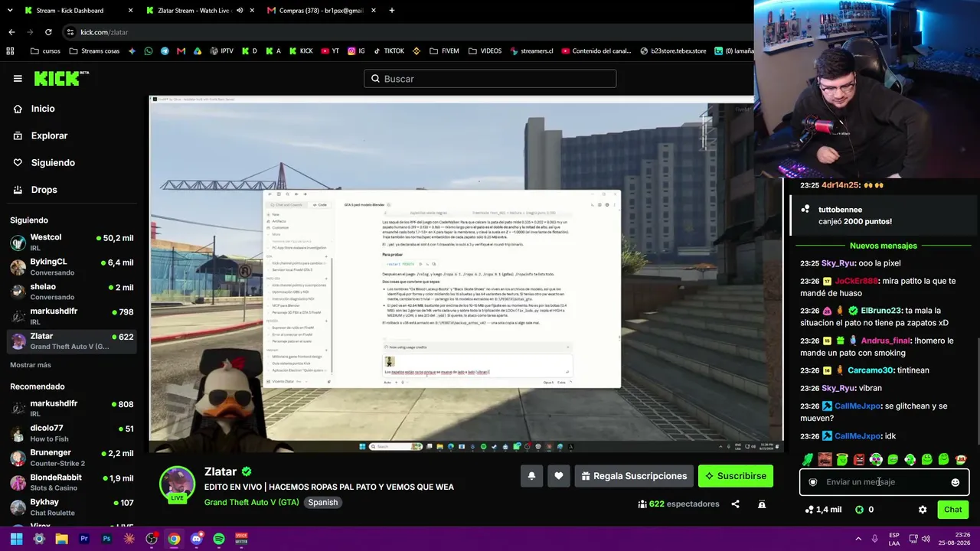Expand the following list with Mostrar más
This screenshot has width=980, height=551.
pyautogui.click(x=31, y=365)
